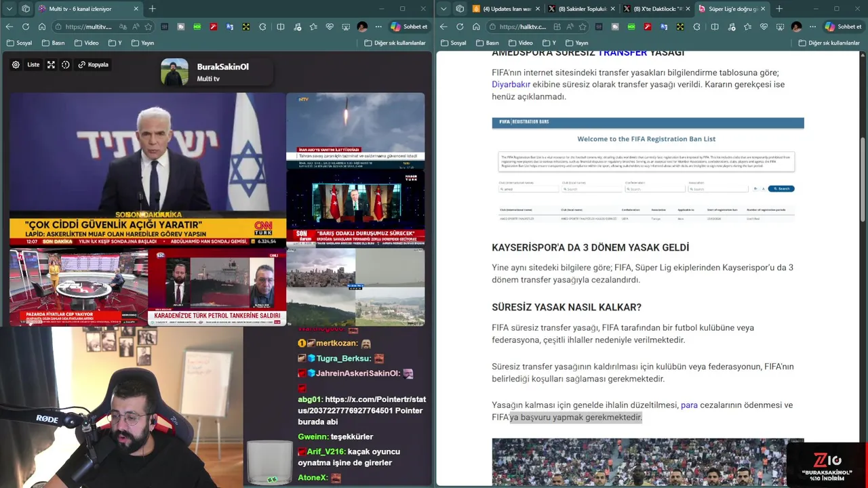
Task: Select the city landscape camera stream
Action: pos(355,287)
